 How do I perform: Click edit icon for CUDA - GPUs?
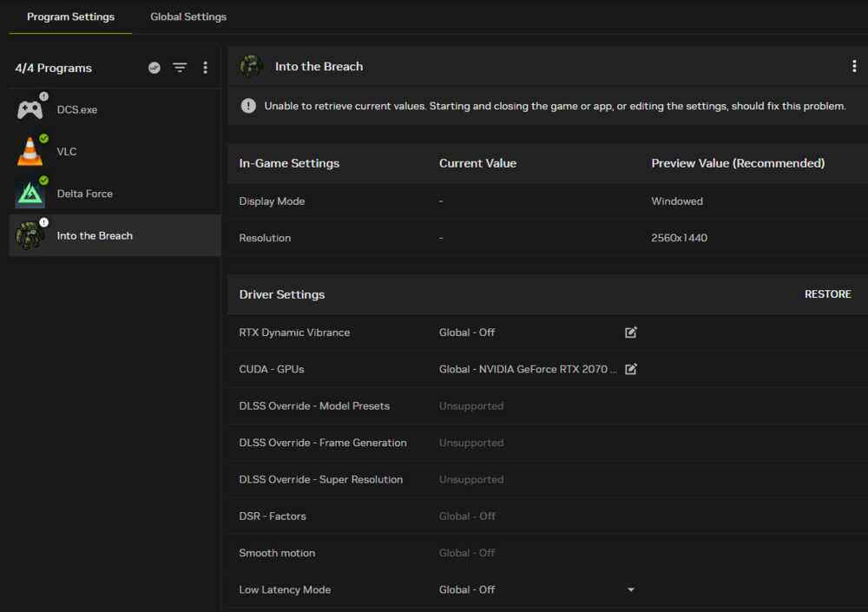(x=631, y=369)
